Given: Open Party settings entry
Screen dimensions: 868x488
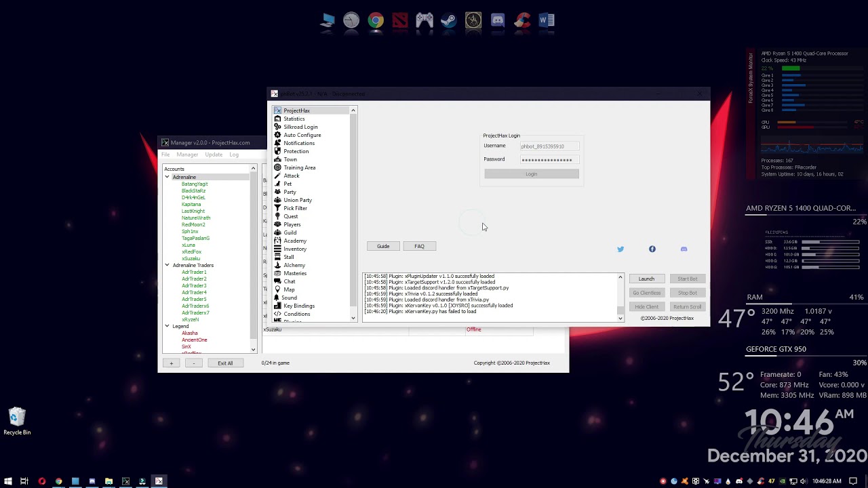Looking at the screenshot, I should click(290, 192).
